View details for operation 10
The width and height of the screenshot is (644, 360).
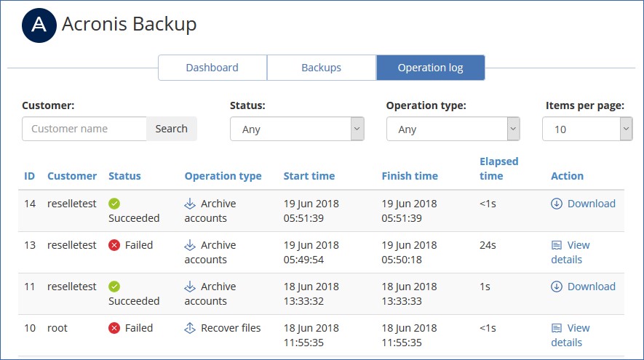point(570,335)
